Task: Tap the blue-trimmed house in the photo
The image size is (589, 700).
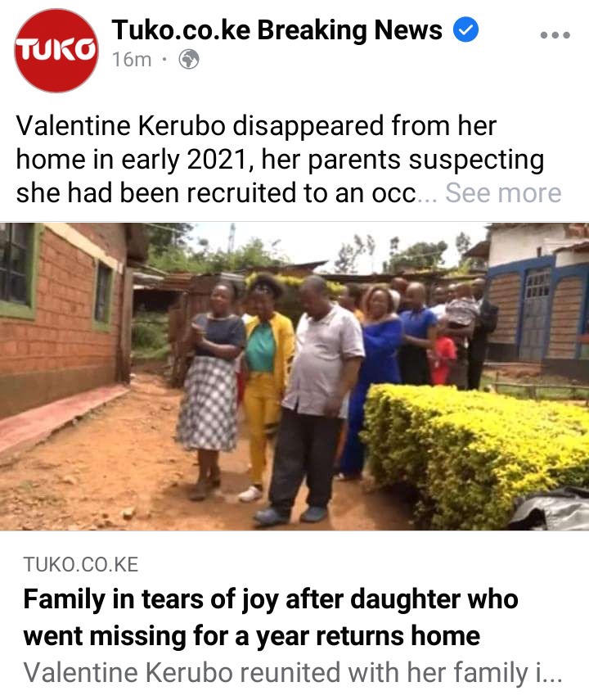Action: [536, 304]
